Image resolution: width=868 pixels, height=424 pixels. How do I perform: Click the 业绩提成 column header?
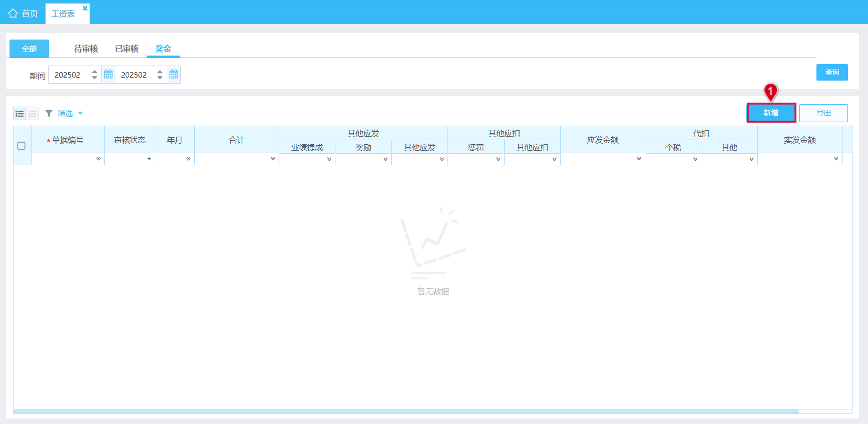(x=307, y=147)
